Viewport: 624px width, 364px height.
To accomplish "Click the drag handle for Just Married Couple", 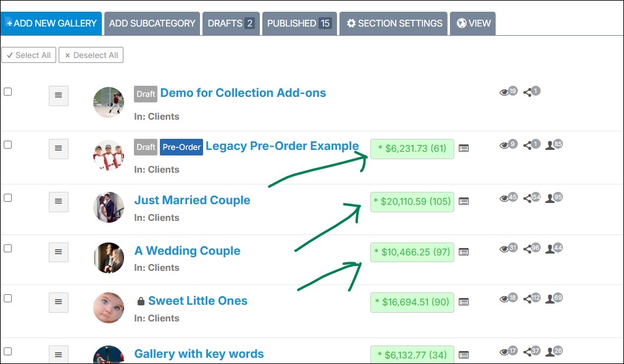I will (x=58, y=202).
